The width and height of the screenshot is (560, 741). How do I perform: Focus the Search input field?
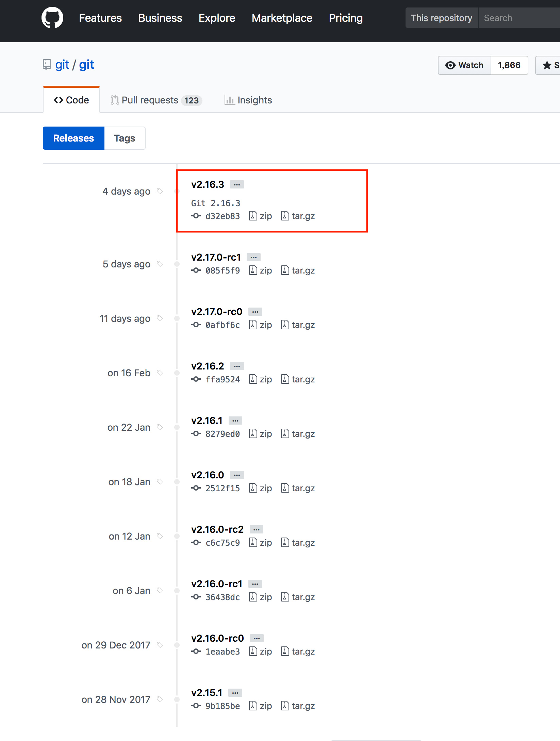519,18
